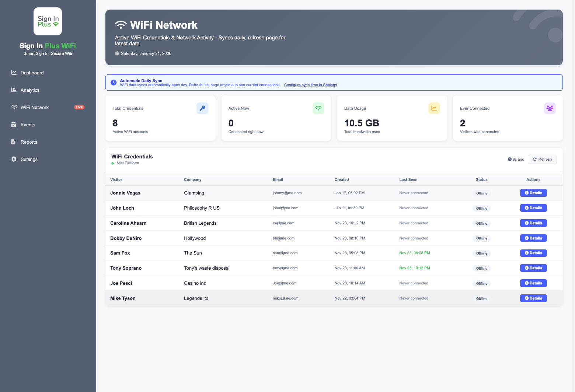View Details for Jonnie Vegas

coord(533,193)
